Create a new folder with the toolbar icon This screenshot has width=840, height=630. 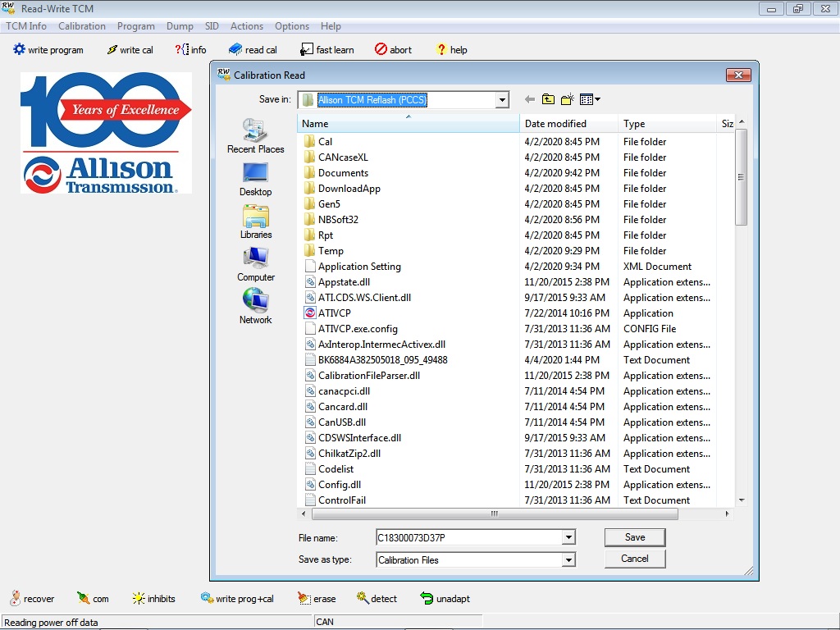tap(568, 99)
